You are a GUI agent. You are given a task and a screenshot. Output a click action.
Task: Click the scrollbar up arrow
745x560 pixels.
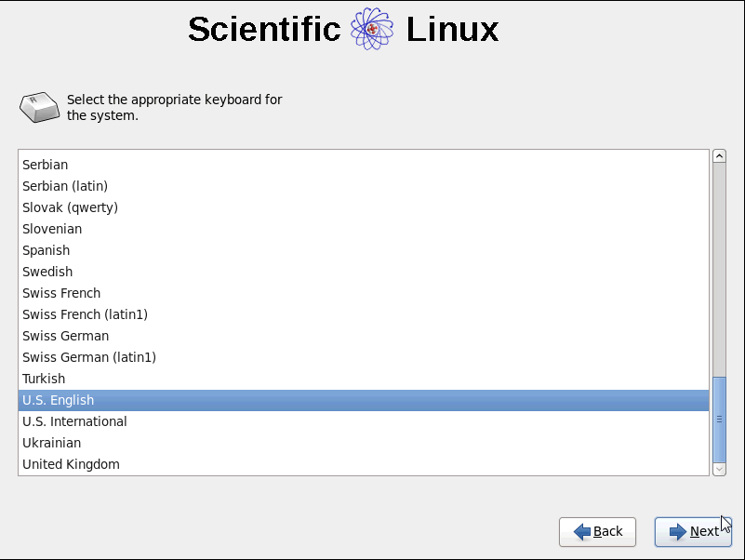719,156
